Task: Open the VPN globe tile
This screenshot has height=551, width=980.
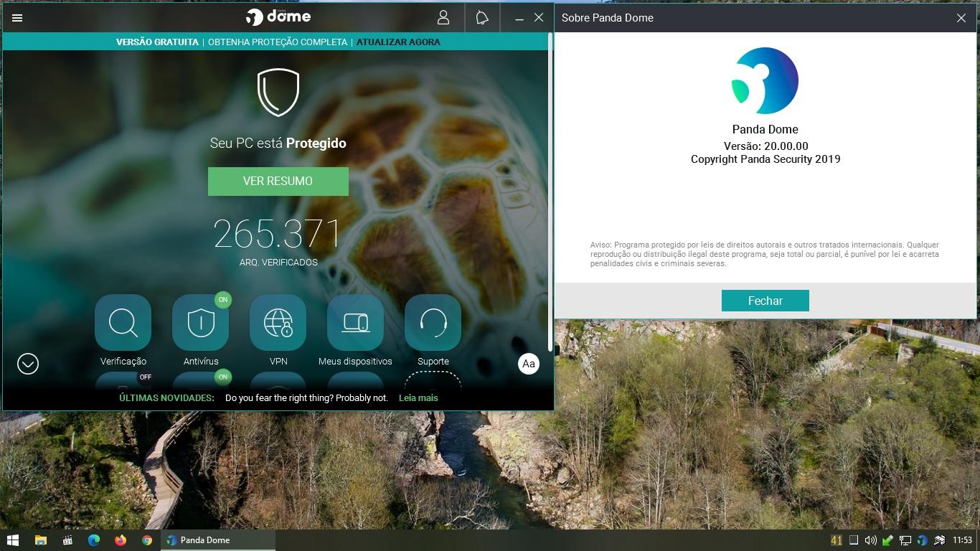Action: 278,323
